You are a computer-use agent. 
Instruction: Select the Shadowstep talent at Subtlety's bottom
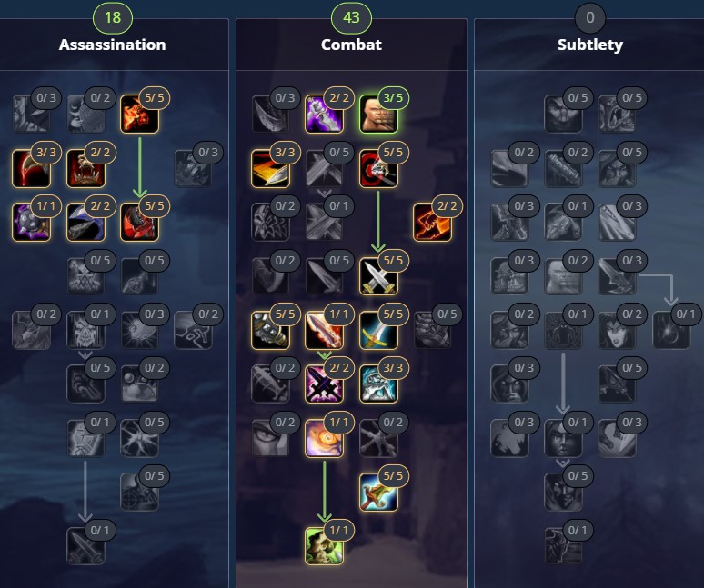point(563,546)
